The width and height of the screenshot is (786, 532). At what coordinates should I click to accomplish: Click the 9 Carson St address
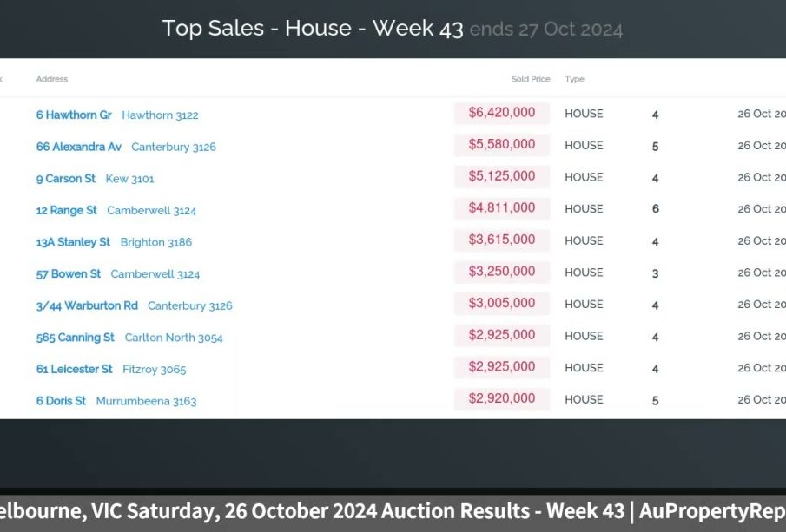pos(66,179)
